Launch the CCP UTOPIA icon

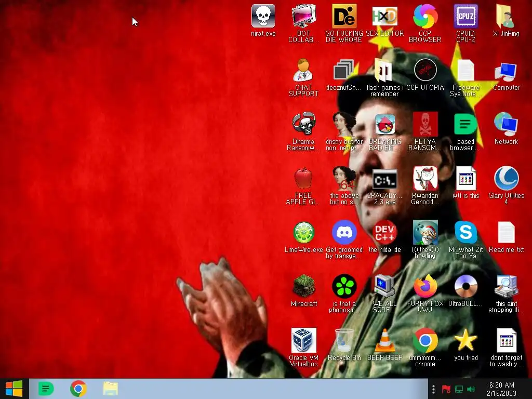tap(425, 70)
